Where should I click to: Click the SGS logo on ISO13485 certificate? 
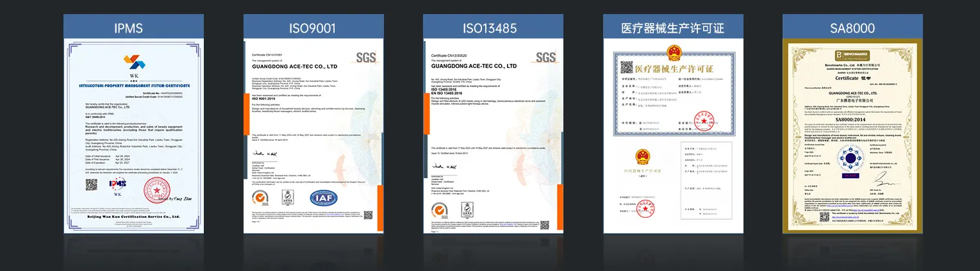point(545,58)
